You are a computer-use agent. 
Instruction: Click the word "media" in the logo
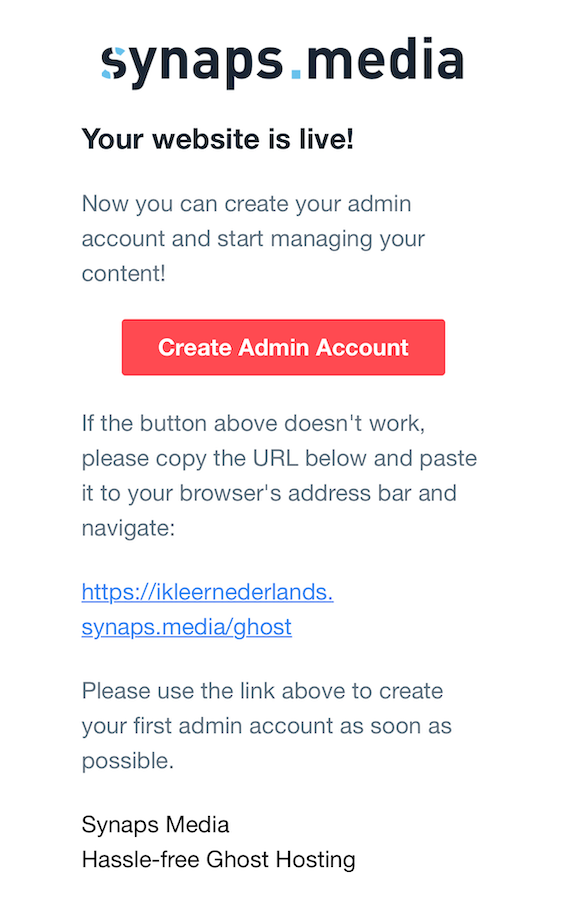[x=385, y=58]
